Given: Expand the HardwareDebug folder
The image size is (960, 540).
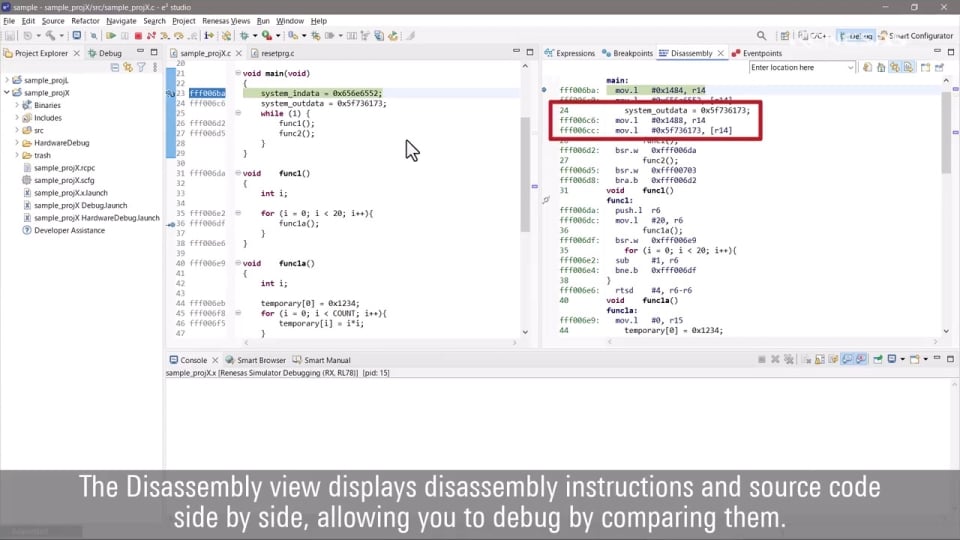Looking at the screenshot, I should click(18, 143).
